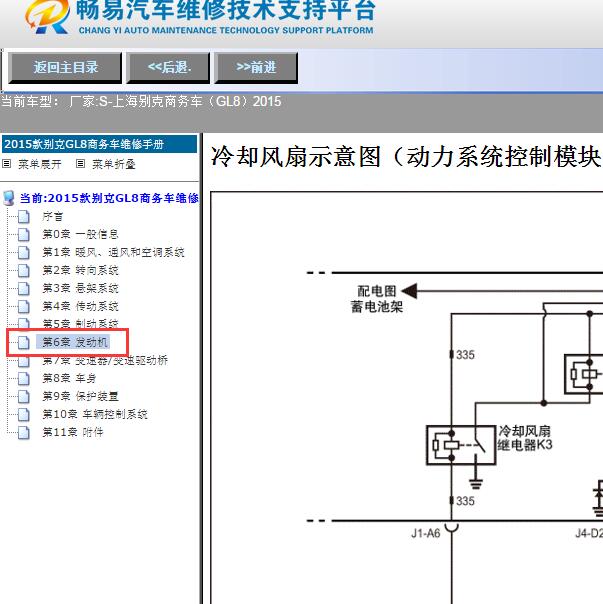Select the root node 当前:2015款别克GL8商务车维修

pos(109,198)
